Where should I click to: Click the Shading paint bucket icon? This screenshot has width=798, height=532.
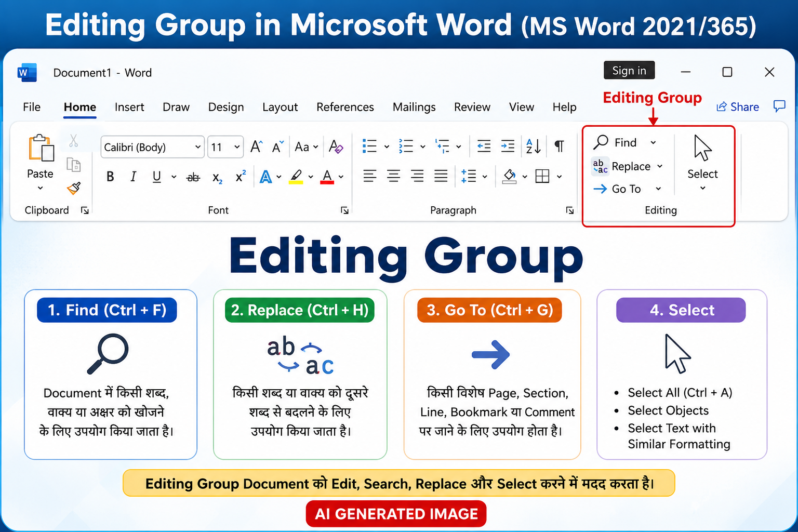tap(510, 177)
